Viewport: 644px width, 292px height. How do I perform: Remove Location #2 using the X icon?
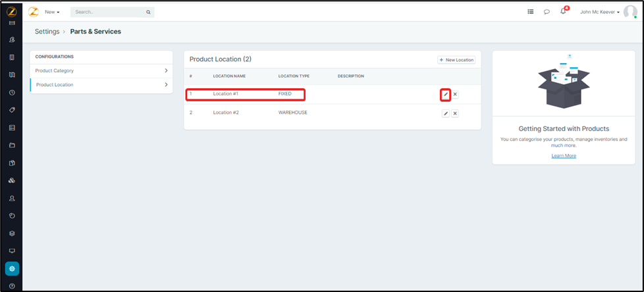coord(455,113)
